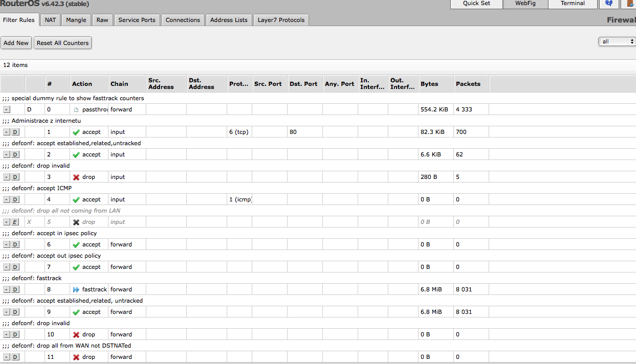Screen dimensions: 636x364
Task: Disable rule 10 with its D button
Action: (15, 334)
